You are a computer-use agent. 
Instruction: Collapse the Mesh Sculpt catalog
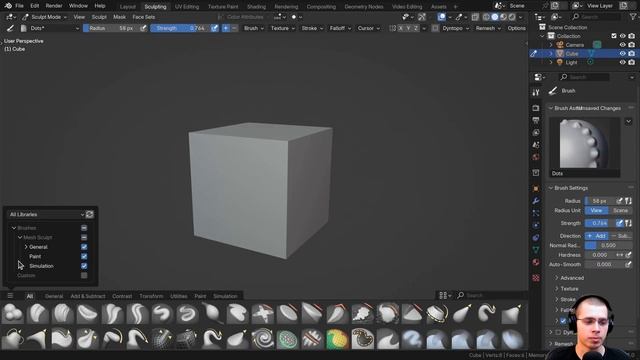pos(20,237)
